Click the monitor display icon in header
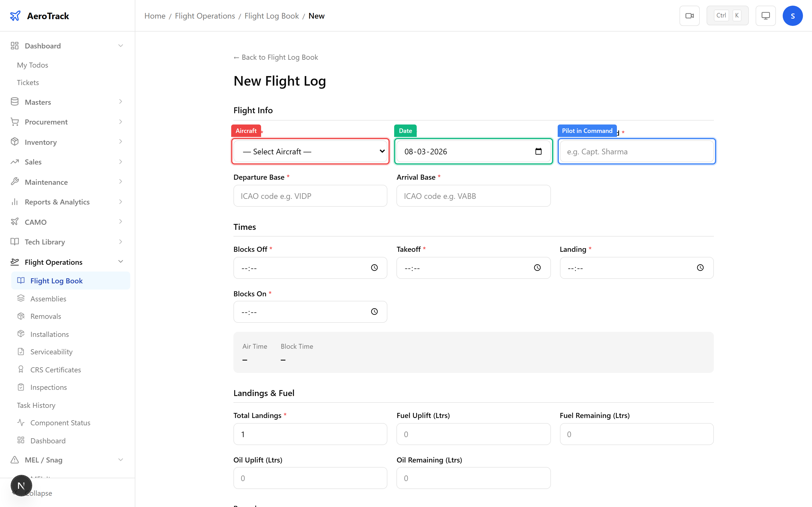Image resolution: width=812 pixels, height=507 pixels. click(x=765, y=16)
